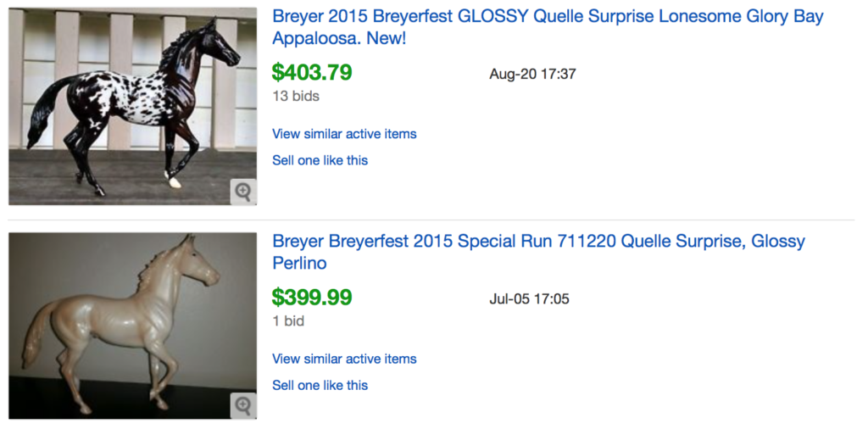Click the "Appaloosa. New!" title line
Screen dimensions: 868x429
click(339, 39)
